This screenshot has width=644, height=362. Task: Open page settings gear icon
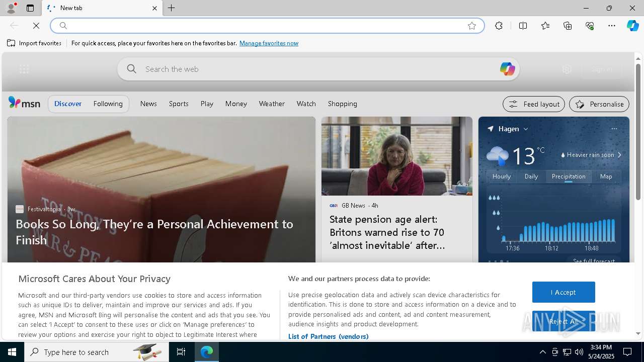tap(567, 69)
